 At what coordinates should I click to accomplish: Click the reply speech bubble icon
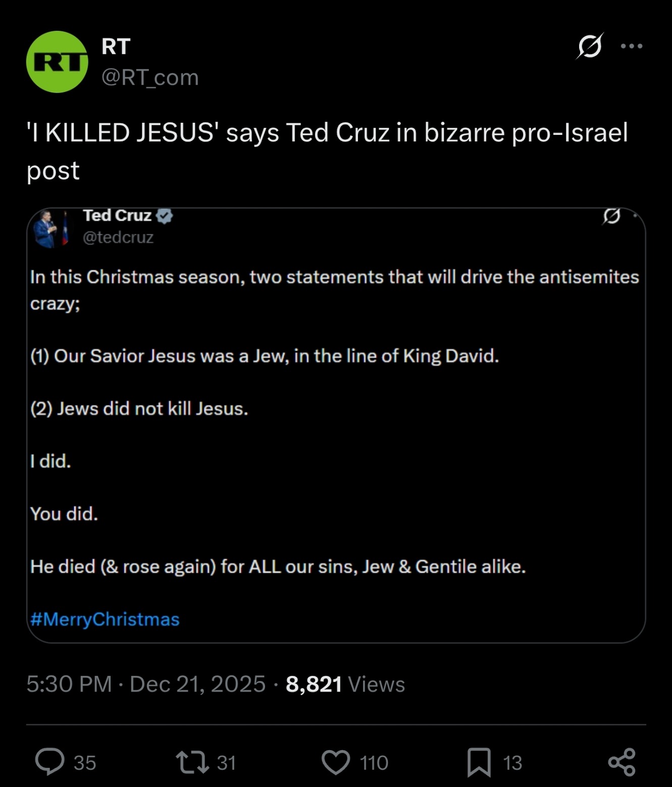(49, 762)
